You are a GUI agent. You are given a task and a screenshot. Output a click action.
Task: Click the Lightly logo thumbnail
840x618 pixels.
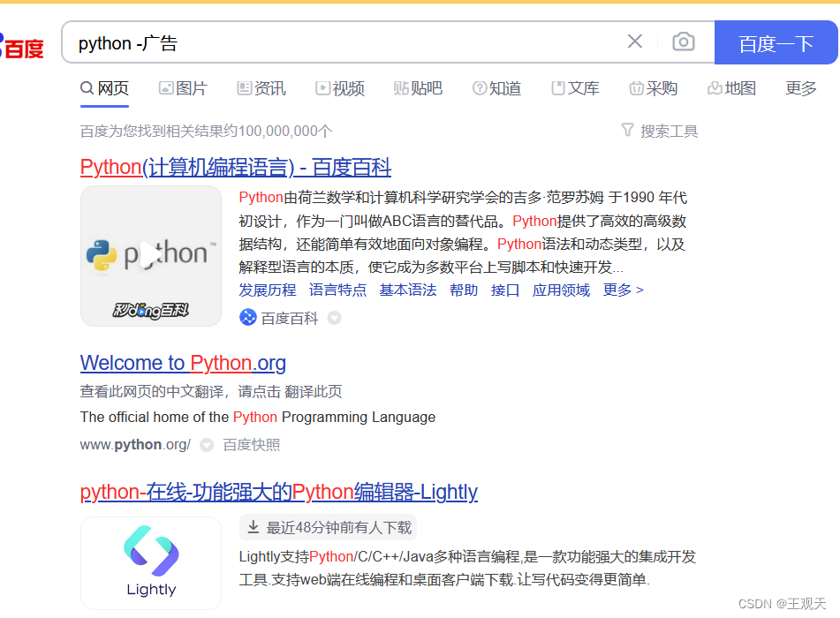click(151, 563)
